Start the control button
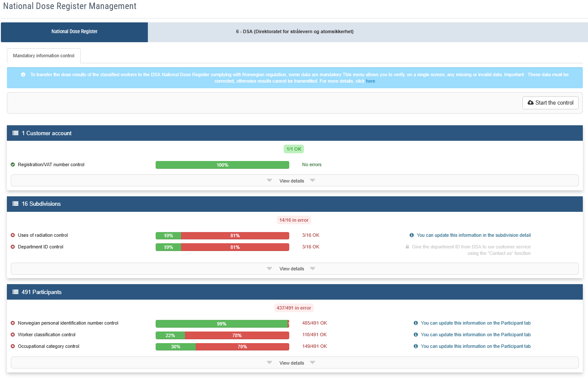Viewport: 588px width, 378px height. 550,103
